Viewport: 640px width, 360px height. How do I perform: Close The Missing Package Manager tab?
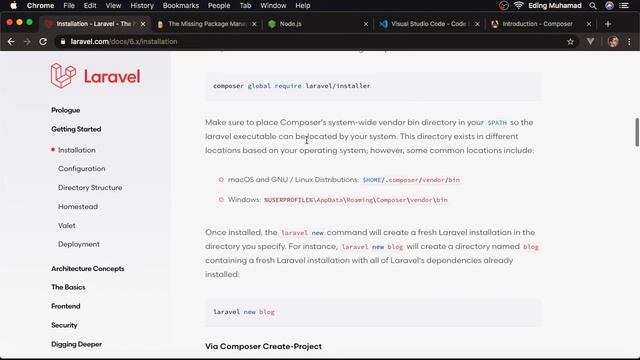point(254,24)
